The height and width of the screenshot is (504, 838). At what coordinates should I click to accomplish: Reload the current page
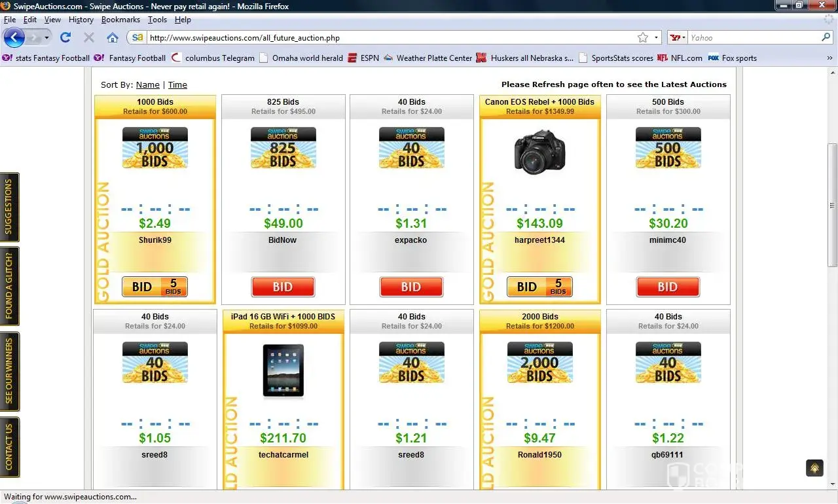coord(65,38)
